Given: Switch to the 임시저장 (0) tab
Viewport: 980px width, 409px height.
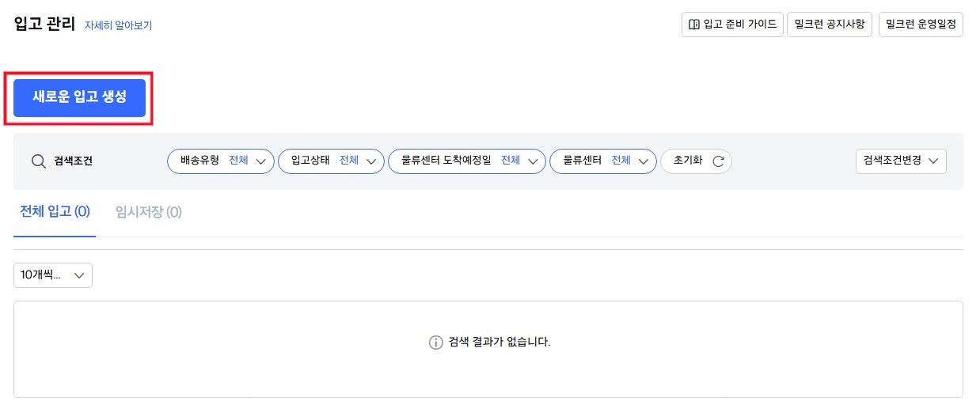Looking at the screenshot, I should (x=149, y=212).
